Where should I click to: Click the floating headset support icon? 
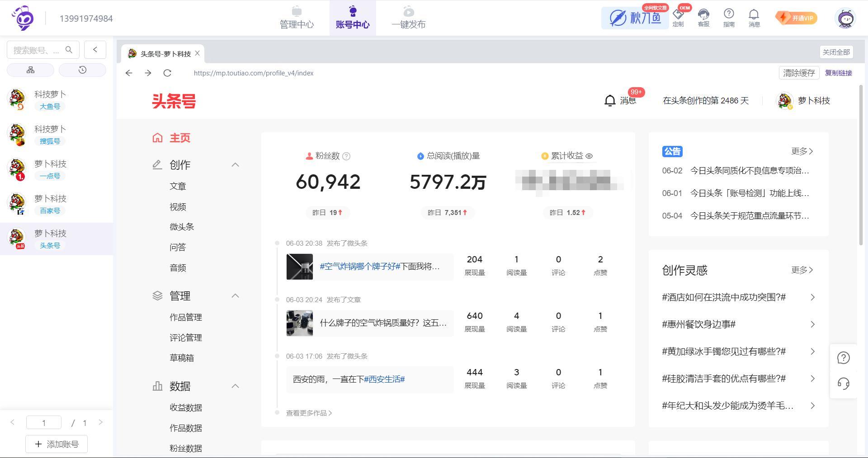tap(843, 383)
